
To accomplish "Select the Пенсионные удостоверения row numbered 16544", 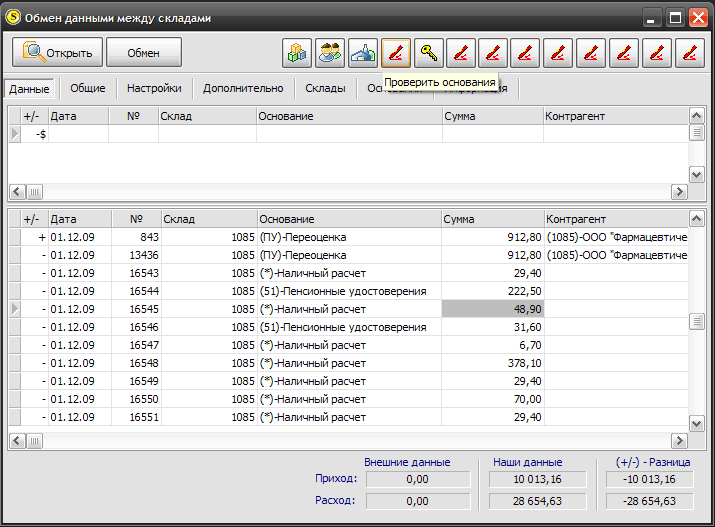I will pos(348,291).
